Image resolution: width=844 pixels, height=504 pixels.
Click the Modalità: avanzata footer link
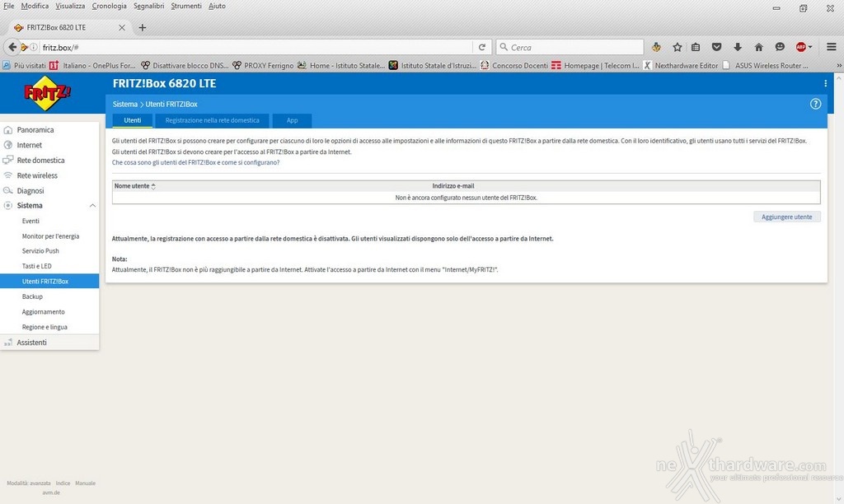(x=29, y=483)
